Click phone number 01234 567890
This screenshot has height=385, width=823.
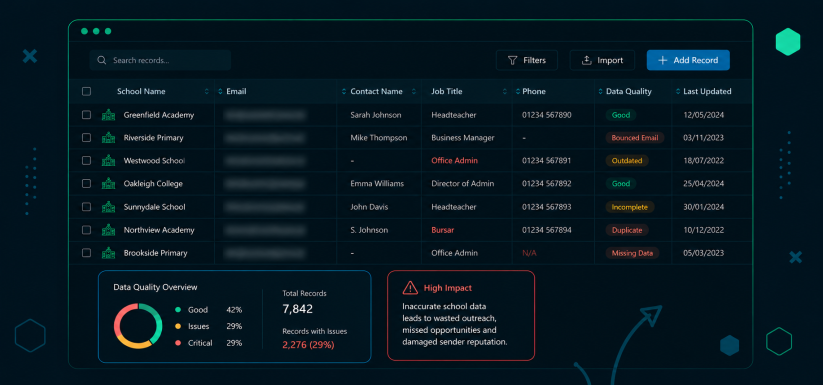[547, 115]
